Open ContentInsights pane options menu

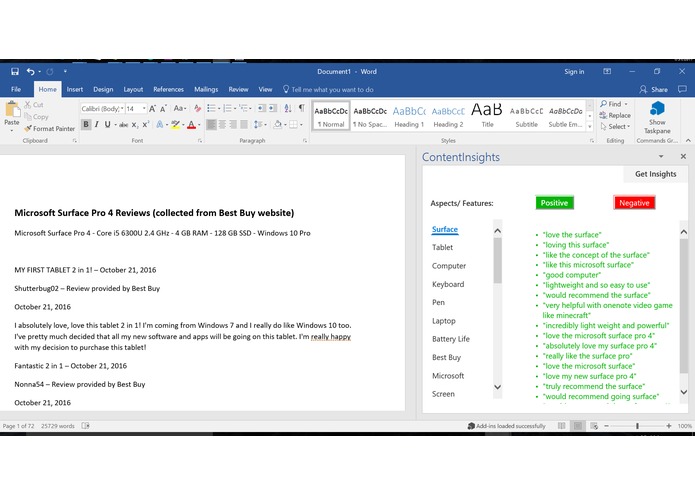[661, 156]
